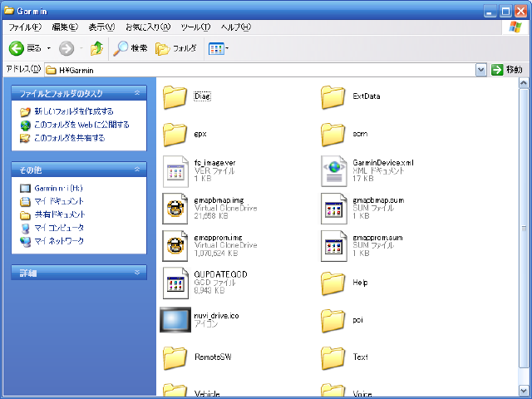This screenshot has width=532, height=399.
Task: Open the Tools (ツール) menu
Action: [195, 27]
